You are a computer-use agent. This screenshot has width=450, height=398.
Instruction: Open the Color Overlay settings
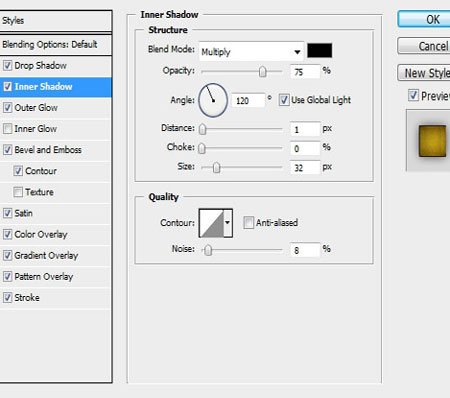pyautogui.click(x=41, y=234)
